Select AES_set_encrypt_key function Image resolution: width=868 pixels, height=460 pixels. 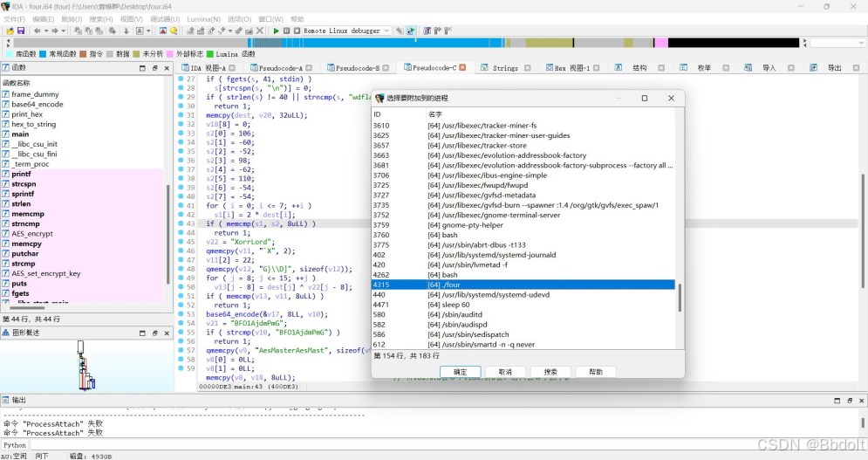coord(46,274)
